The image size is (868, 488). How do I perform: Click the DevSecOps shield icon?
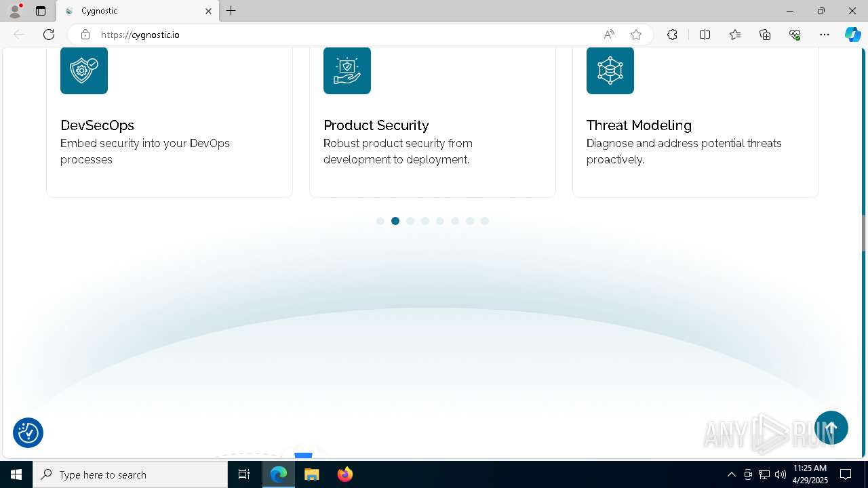click(x=84, y=70)
